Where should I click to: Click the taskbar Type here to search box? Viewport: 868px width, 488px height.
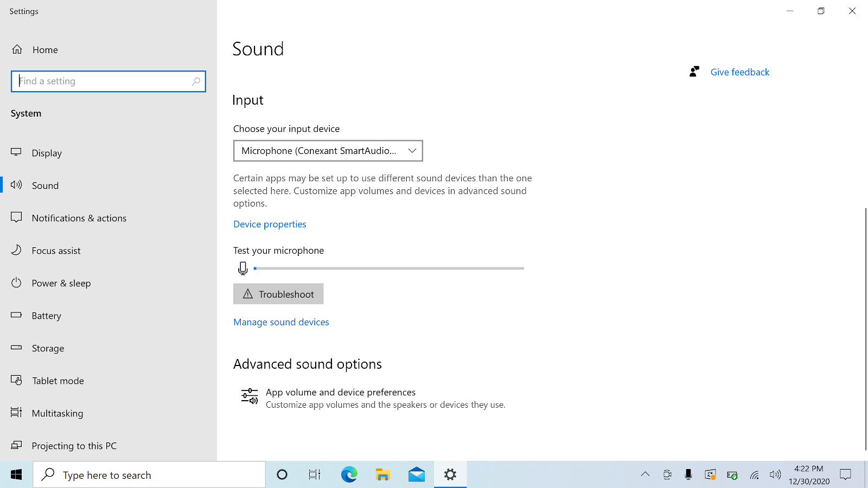click(149, 475)
